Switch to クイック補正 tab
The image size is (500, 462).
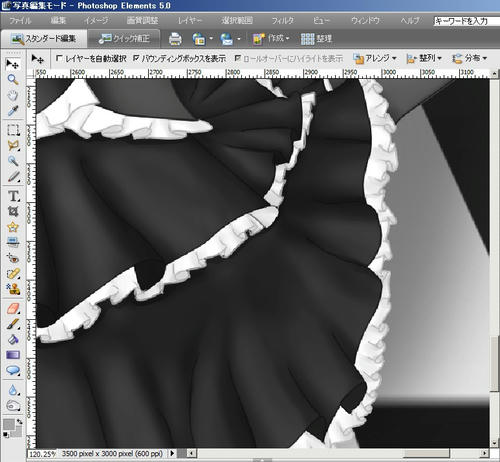pyautogui.click(x=124, y=39)
